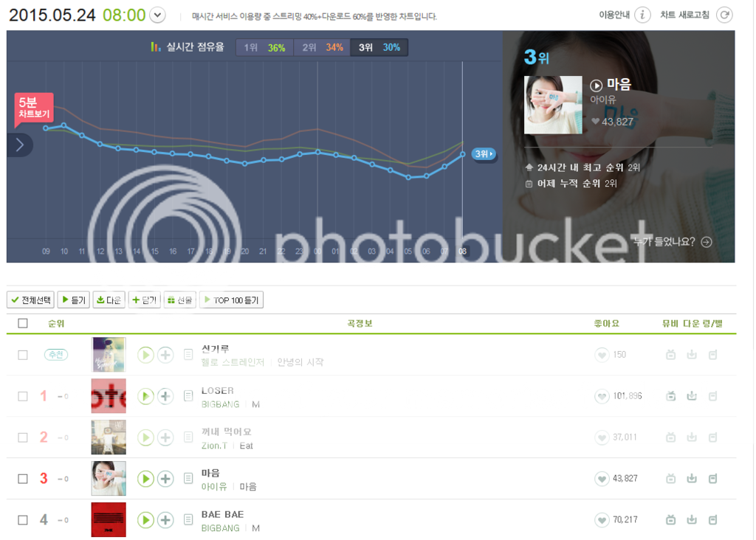756x540 pixels.
Task: Switch to the 1위 36% share tab
Action: pos(264,47)
